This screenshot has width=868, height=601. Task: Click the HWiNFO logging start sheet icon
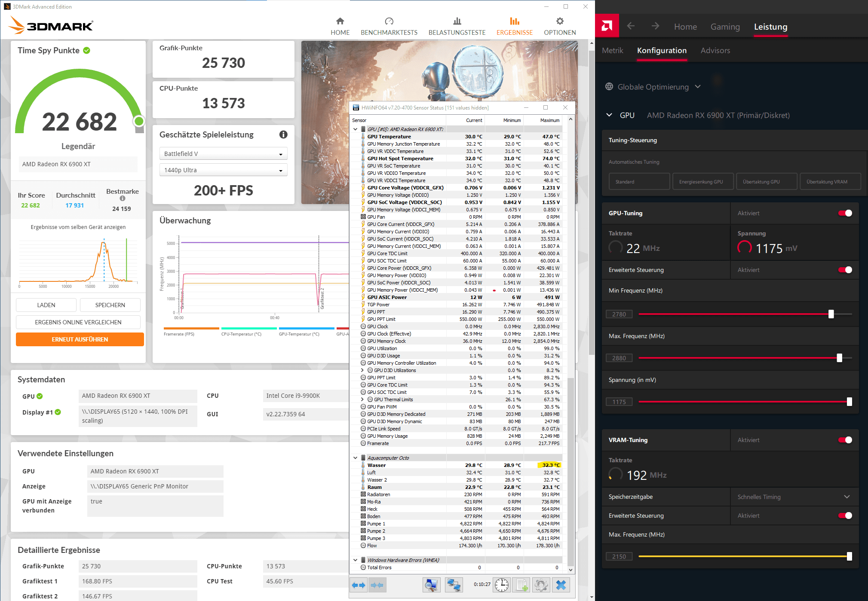pos(521,585)
